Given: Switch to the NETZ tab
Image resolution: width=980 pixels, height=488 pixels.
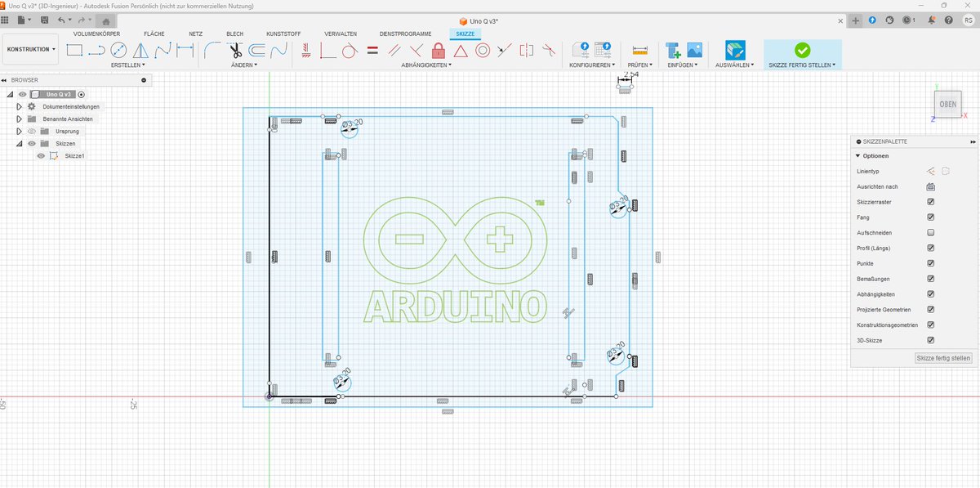Looking at the screenshot, I should tap(196, 34).
